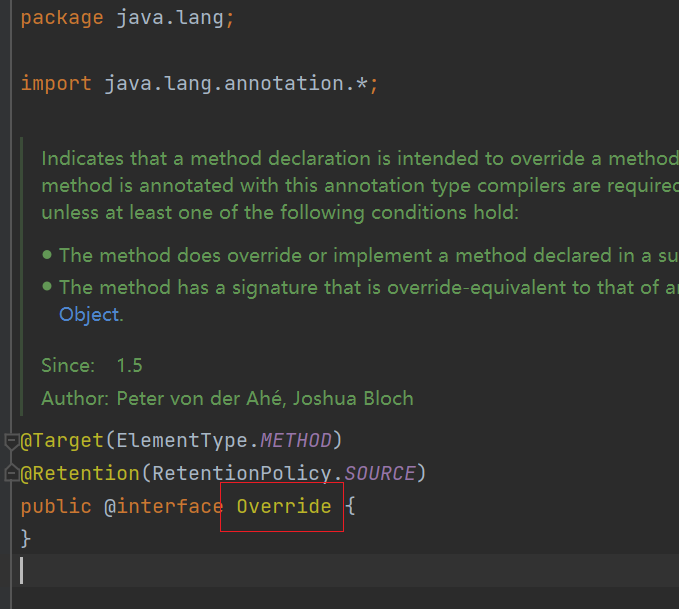
Task: Click the SOURCE enum constant
Action: pos(380,473)
